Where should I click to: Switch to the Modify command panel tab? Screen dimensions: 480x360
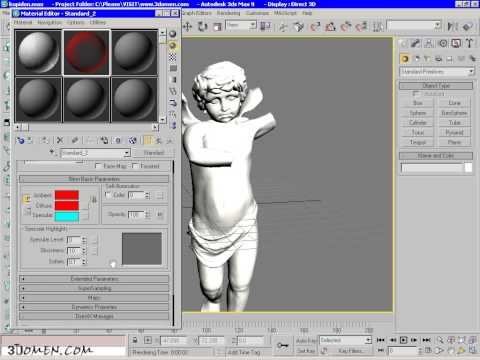(x=415, y=43)
